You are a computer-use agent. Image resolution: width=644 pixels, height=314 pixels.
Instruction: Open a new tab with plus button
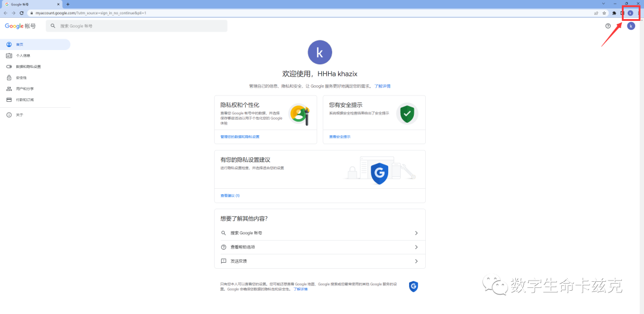[68, 4]
